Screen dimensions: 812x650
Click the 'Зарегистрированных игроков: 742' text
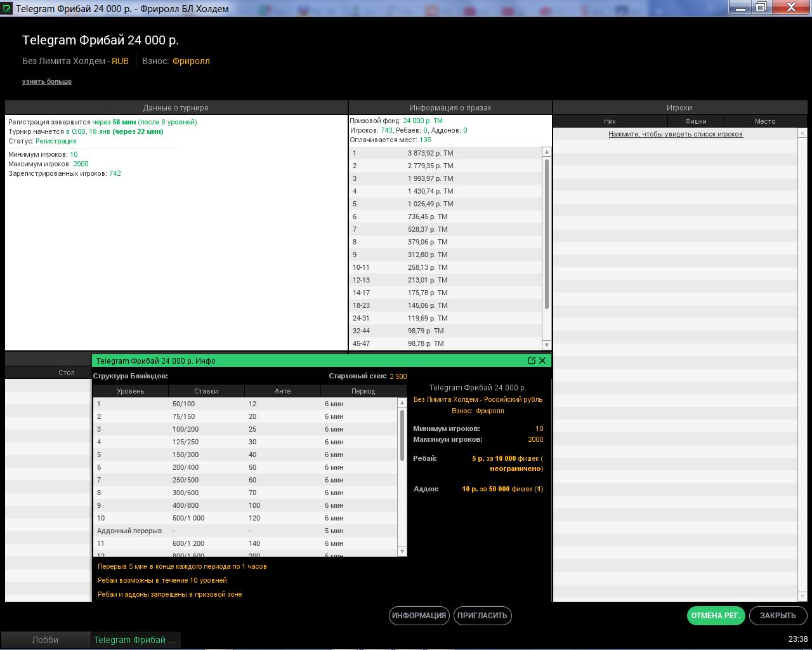[x=65, y=173]
